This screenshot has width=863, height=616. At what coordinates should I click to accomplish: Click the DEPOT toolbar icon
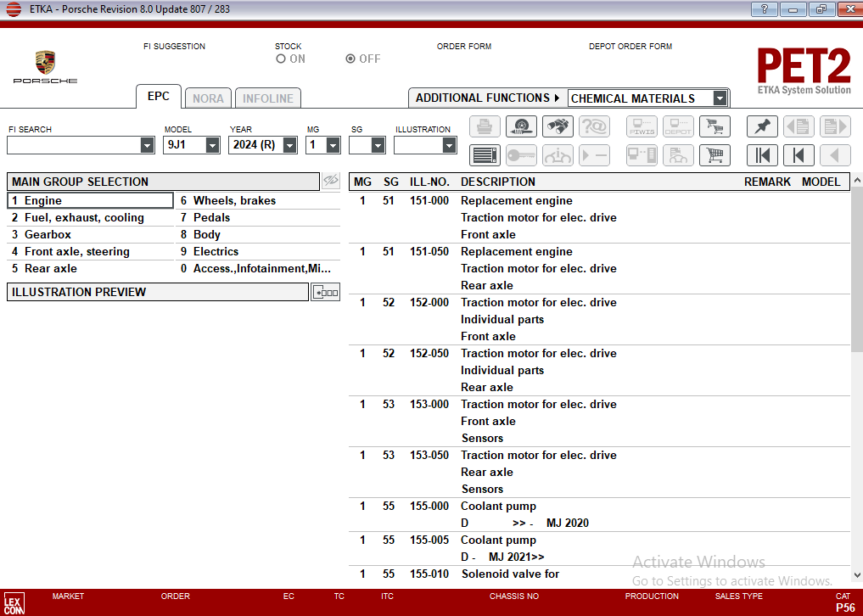tap(678, 126)
